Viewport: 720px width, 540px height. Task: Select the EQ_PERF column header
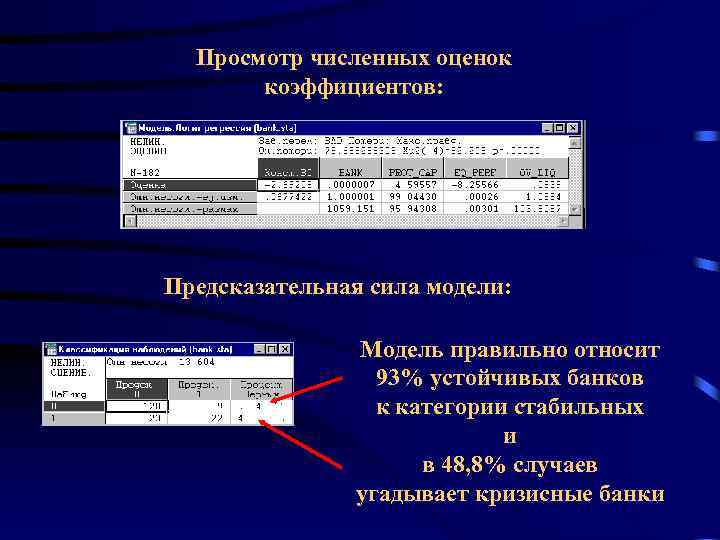(x=475, y=168)
